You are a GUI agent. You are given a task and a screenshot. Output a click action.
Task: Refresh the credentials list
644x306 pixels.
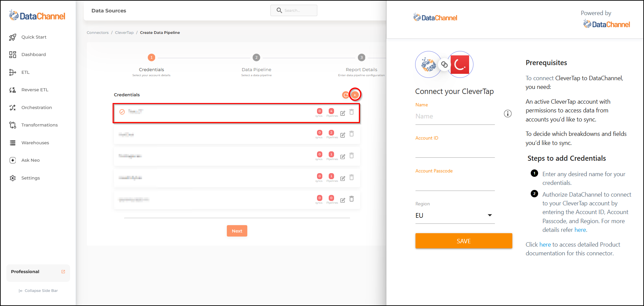[345, 95]
